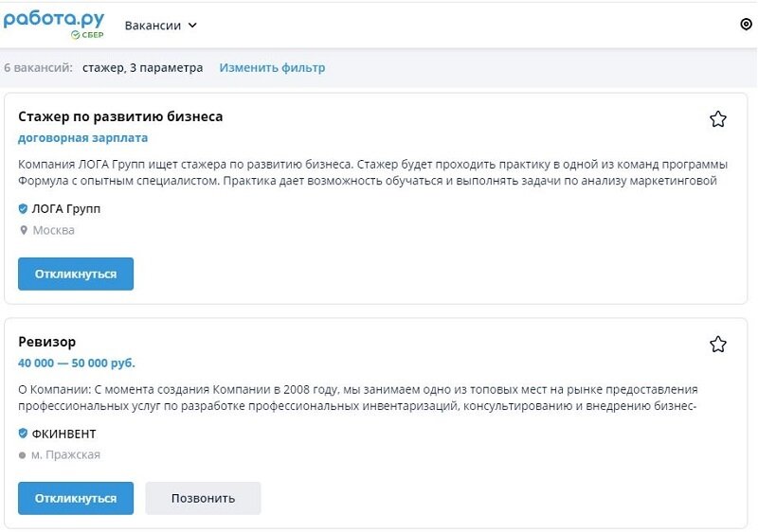Open the ФКИНВЕНТ company page

tap(64, 434)
